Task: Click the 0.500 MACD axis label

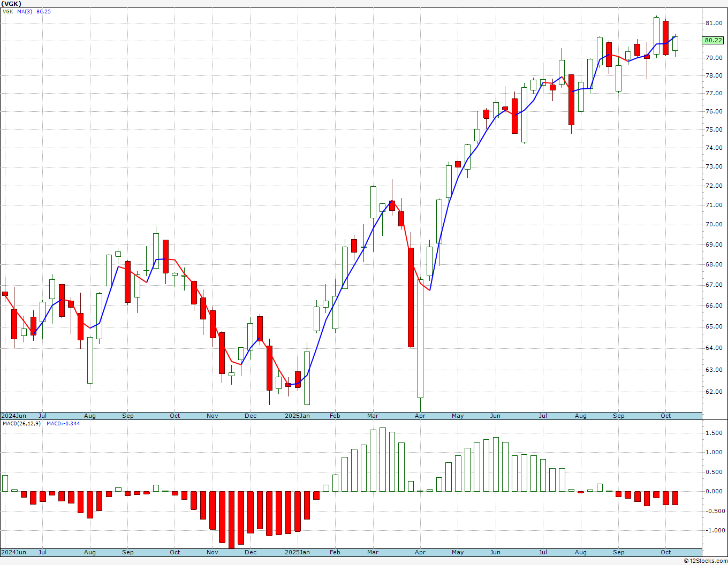Action: tap(715, 472)
